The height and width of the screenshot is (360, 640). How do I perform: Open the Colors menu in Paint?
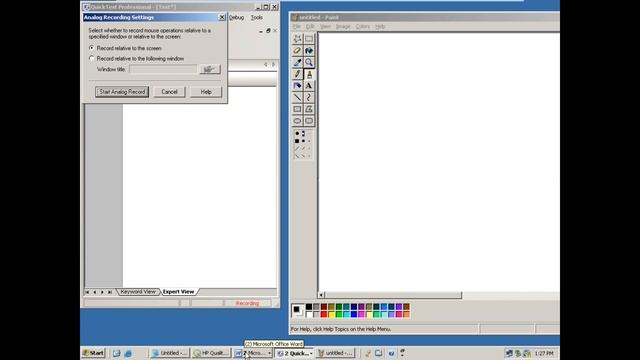click(x=362, y=27)
